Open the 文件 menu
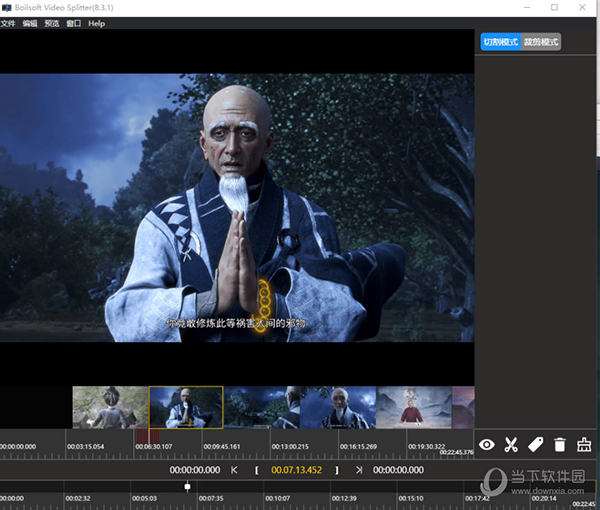 pyautogui.click(x=8, y=23)
